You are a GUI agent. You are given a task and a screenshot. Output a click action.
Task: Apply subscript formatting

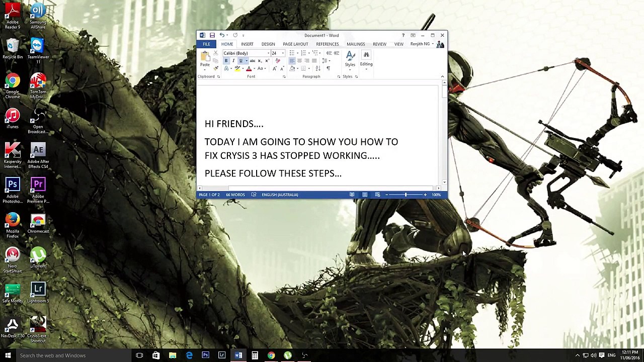(260, 61)
